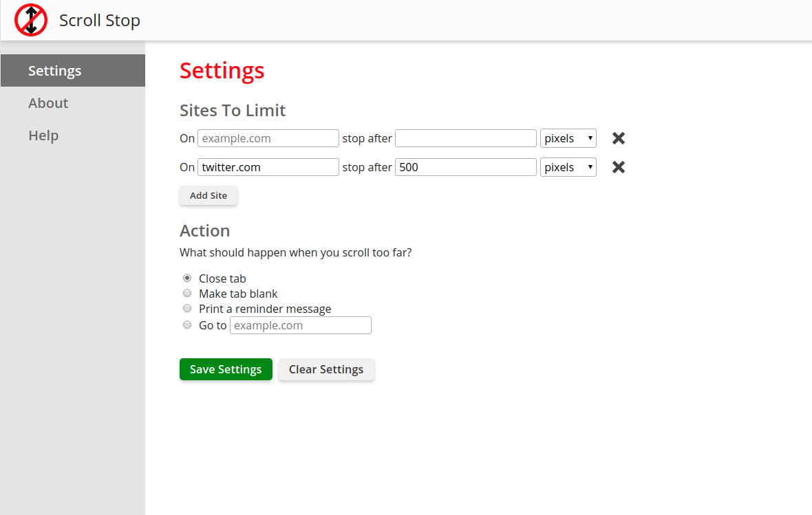Focus the empty site domain field
This screenshot has width=812, height=515.
pyautogui.click(x=268, y=138)
